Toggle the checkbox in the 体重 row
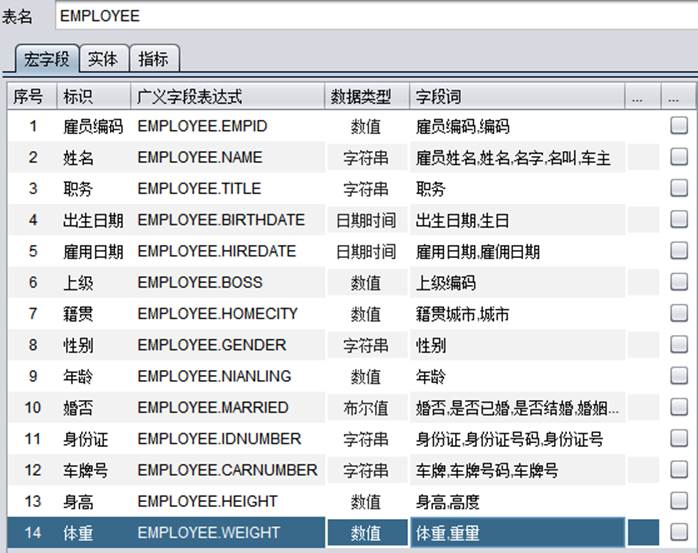 pos(678,532)
